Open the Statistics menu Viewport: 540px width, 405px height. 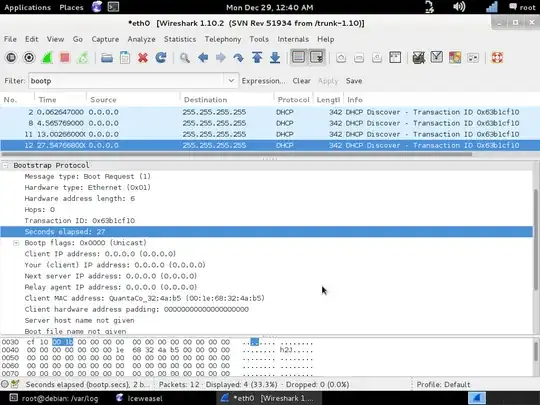point(180,39)
